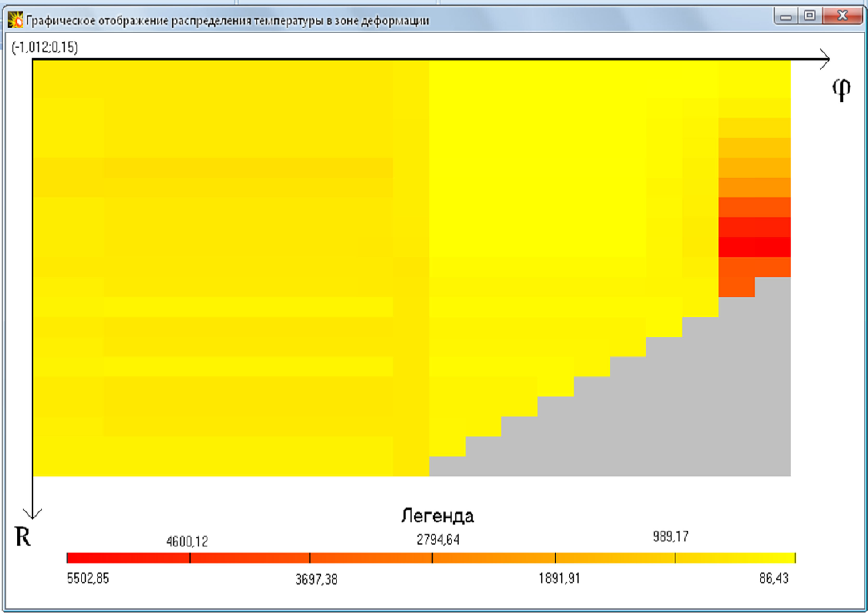Click the window title text
The image size is (868, 613).
[x=228, y=21]
